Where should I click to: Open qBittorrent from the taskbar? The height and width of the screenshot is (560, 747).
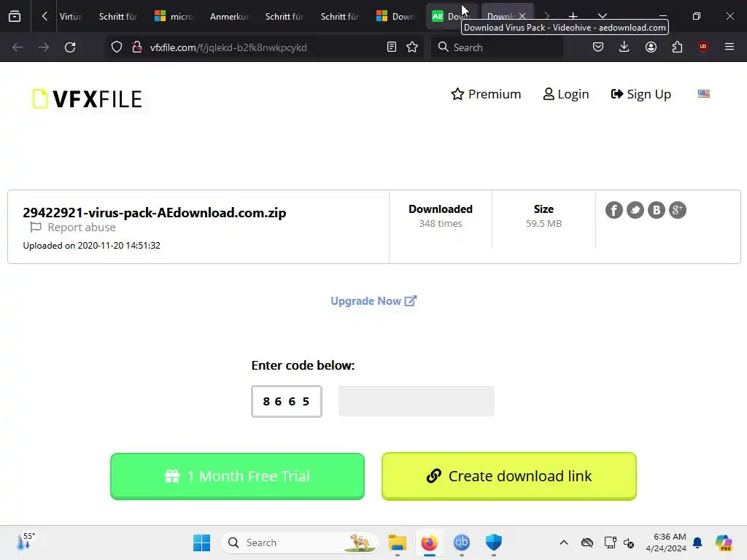tap(461, 542)
